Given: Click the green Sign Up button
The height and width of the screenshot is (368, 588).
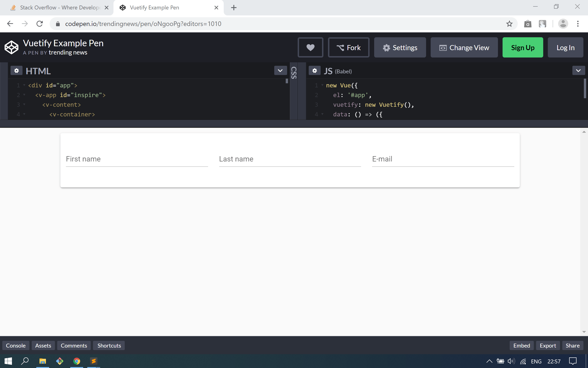Looking at the screenshot, I should click(x=523, y=47).
